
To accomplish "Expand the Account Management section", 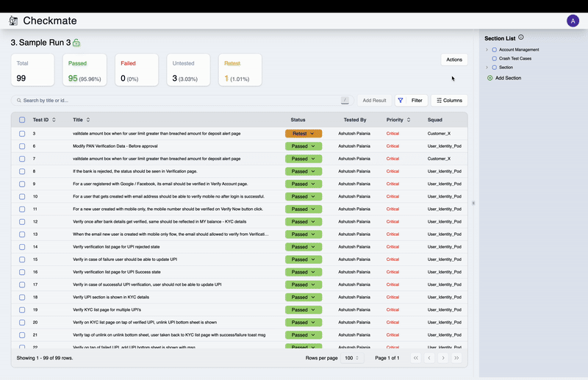I will (x=487, y=49).
